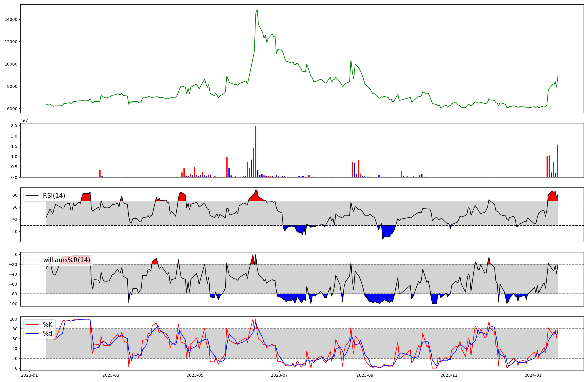Image resolution: width=588 pixels, height=382 pixels.
Task: Click the 100 stochastic axis label
Action: pyautogui.click(x=14, y=319)
